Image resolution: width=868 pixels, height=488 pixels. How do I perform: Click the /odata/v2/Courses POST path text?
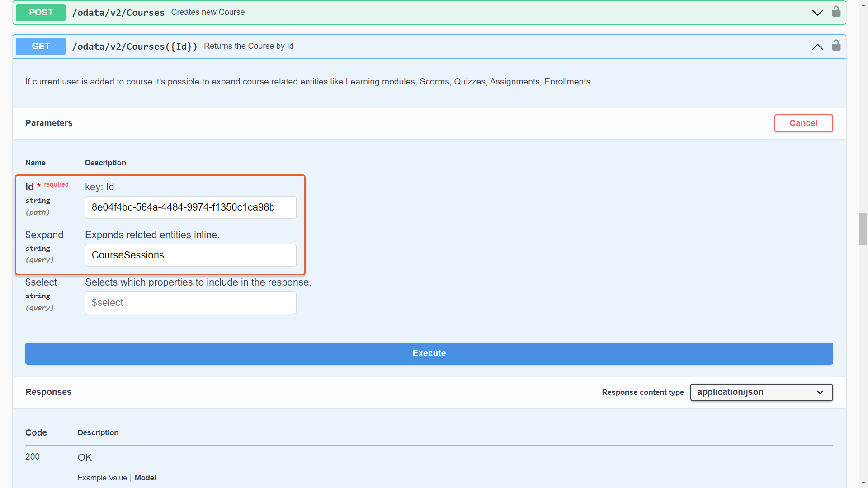click(x=118, y=13)
